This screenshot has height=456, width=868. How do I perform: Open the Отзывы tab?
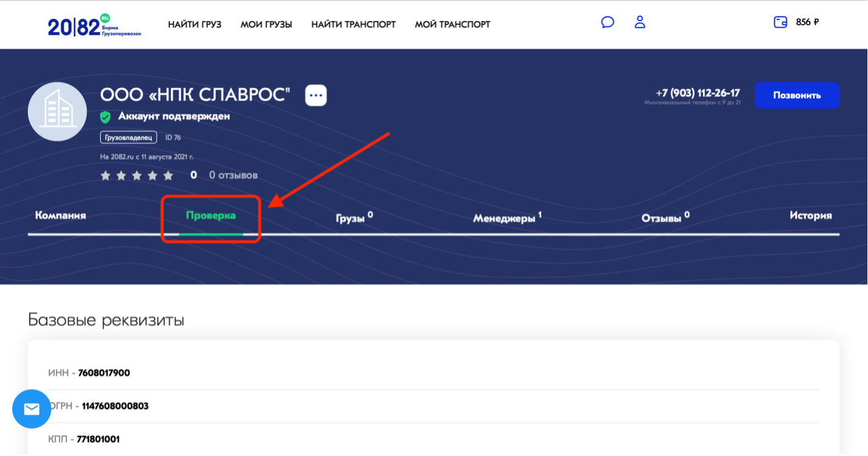coord(666,217)
